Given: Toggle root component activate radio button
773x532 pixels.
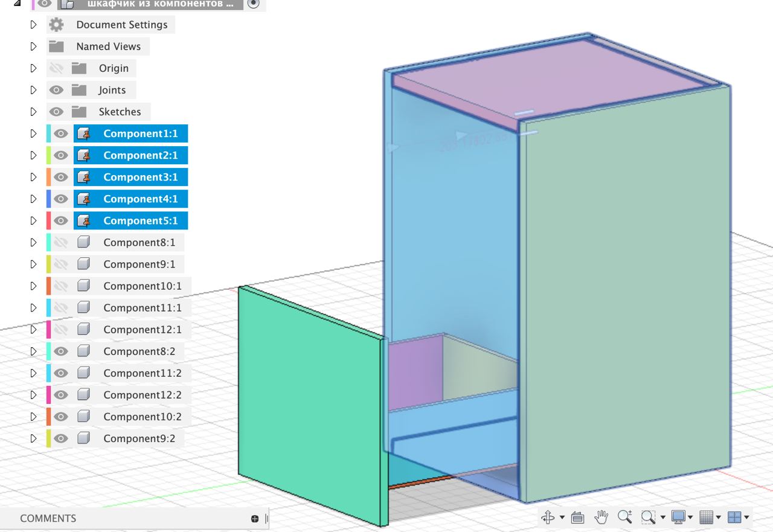Looking at the screenshot, I should coord(254,4).
